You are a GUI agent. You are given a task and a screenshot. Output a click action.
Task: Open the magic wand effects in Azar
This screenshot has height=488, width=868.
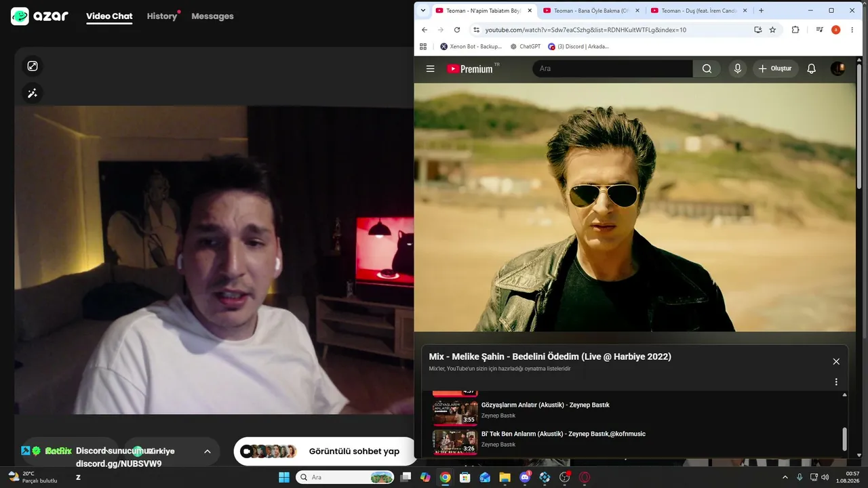[x=32, y=93]
